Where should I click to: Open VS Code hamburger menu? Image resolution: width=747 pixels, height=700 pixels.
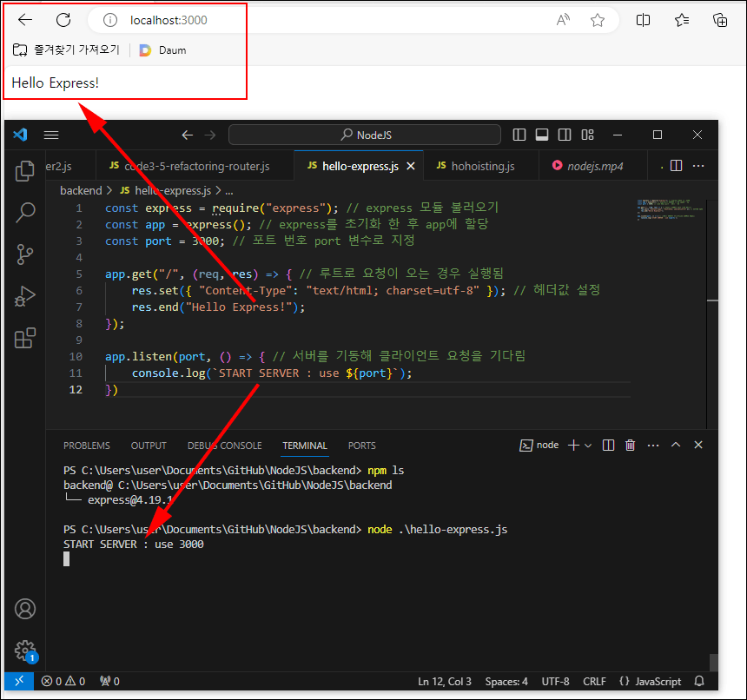(51, 135)
